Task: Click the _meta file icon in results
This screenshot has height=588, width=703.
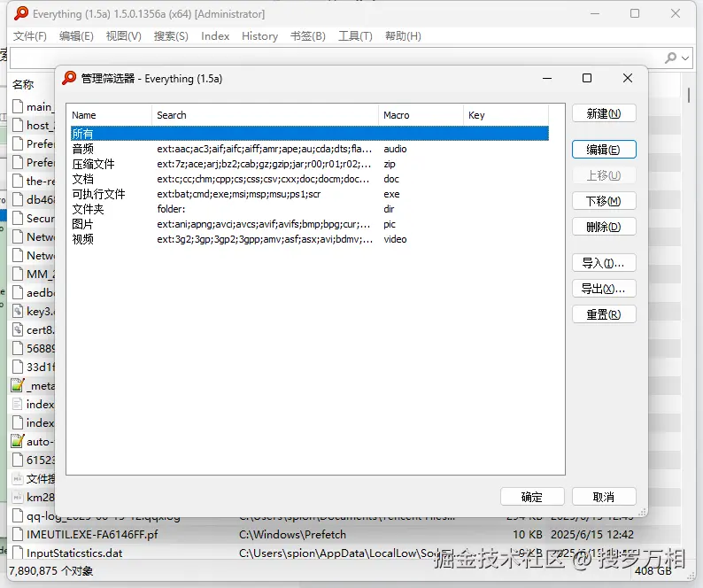Action: point(18,385)
